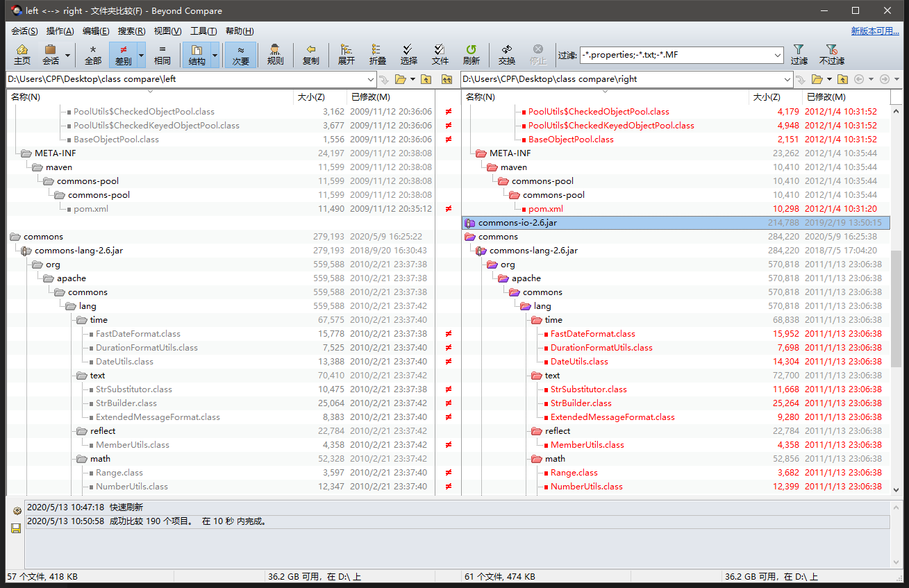
Task: Select right BaseObjectPool.class file
Action: coord(571,140)
